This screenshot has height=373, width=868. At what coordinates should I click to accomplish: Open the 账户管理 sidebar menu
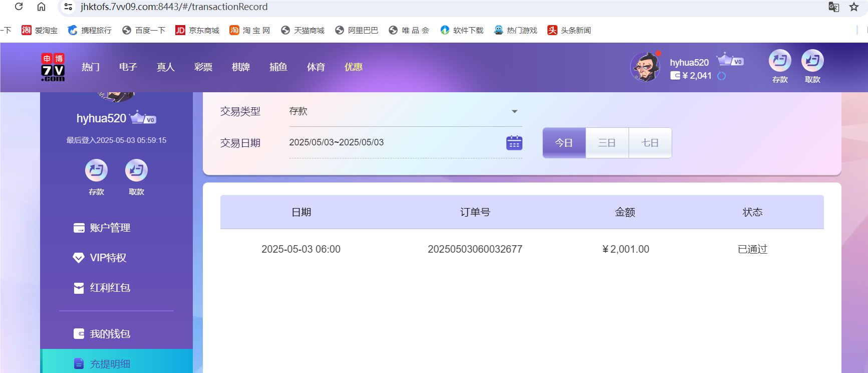(110, 228)
